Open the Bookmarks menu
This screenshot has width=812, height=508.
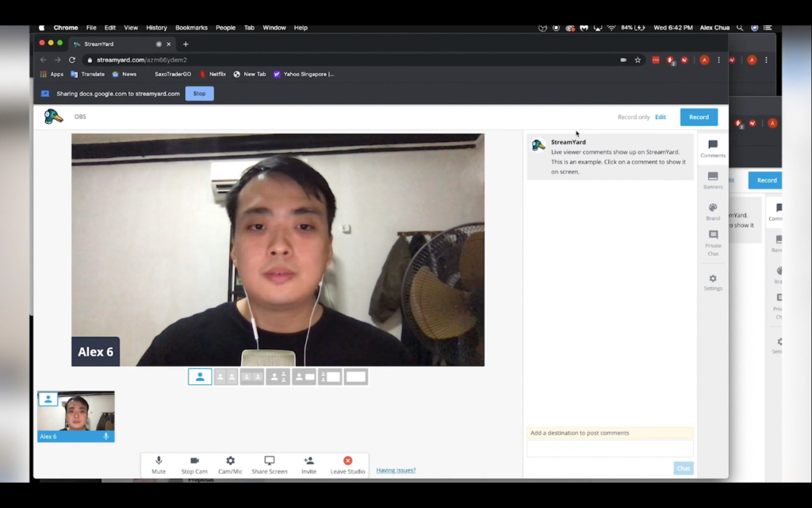(191, 28)
